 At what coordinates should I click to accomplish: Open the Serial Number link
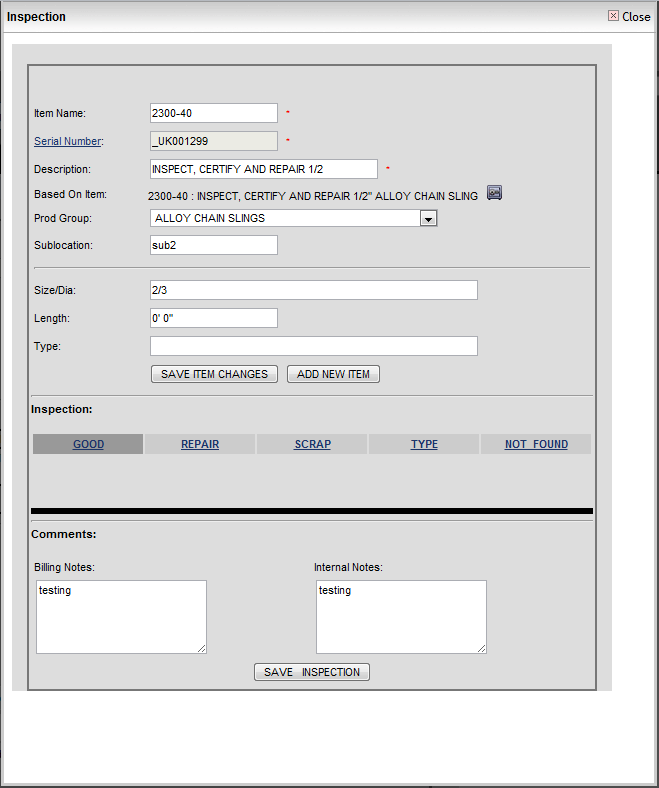coord(67,141)
